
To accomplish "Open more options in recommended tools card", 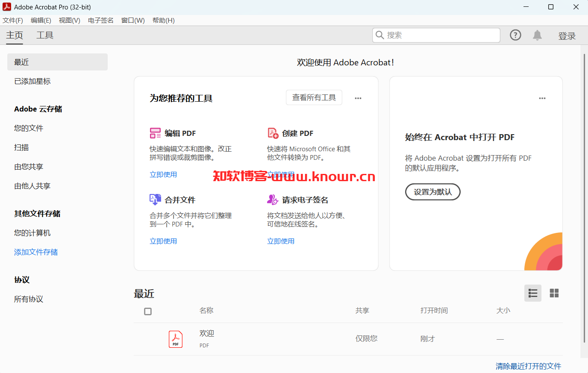I will pos(358,98).
